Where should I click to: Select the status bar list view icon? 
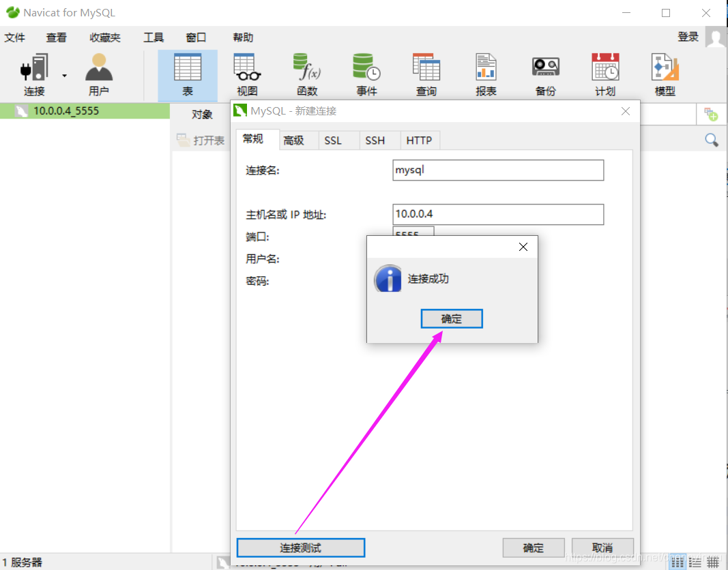coord(695,562)
